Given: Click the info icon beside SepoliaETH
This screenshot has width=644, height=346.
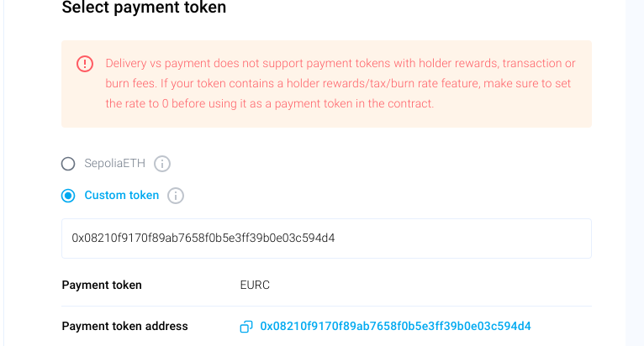Looking at the screenshot, I should tap(162, 164).
